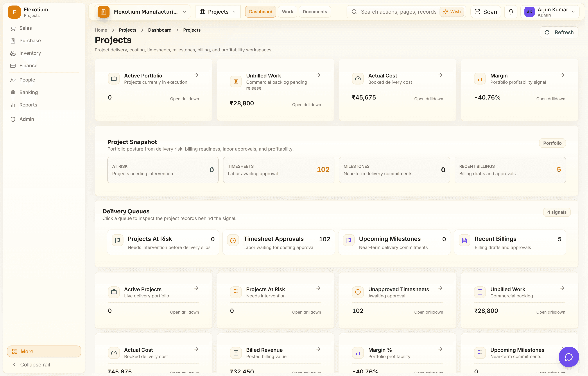Screen dimensions: 588x376
Task: Click the bottom Actual Cost card arrow
Action: [x=196, y=349]
